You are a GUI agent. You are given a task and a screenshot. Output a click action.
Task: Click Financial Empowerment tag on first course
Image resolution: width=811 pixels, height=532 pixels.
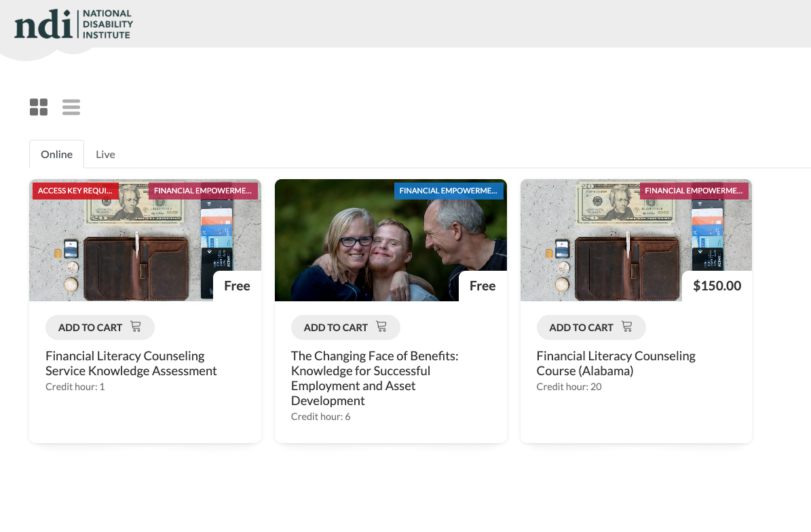pyautogui.click(x=203, y=191)
